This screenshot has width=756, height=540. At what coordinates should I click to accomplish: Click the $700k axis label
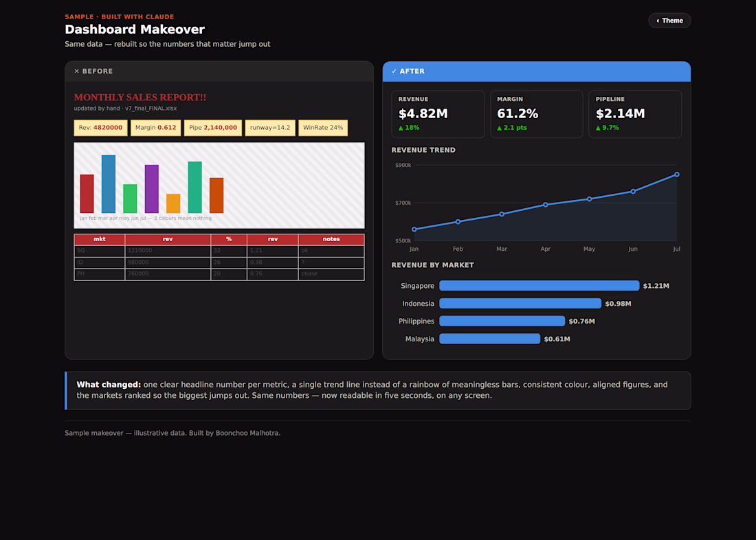click(x=403, y=203)
